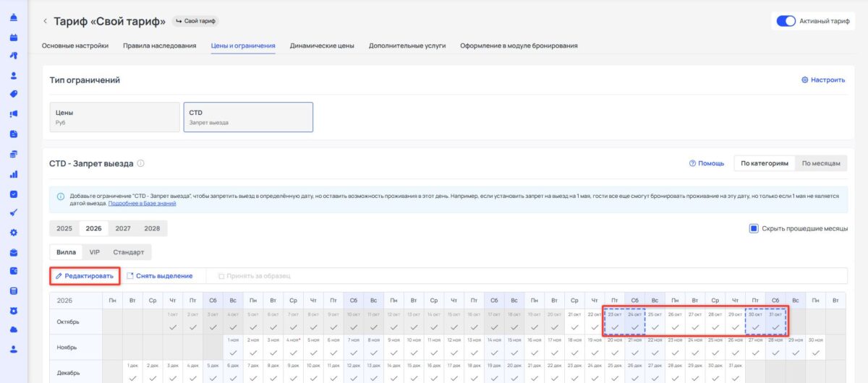This screenshot has height=383, width=868.
Task: Open the price tag icon in the sidebar
Action: point(14,94)
